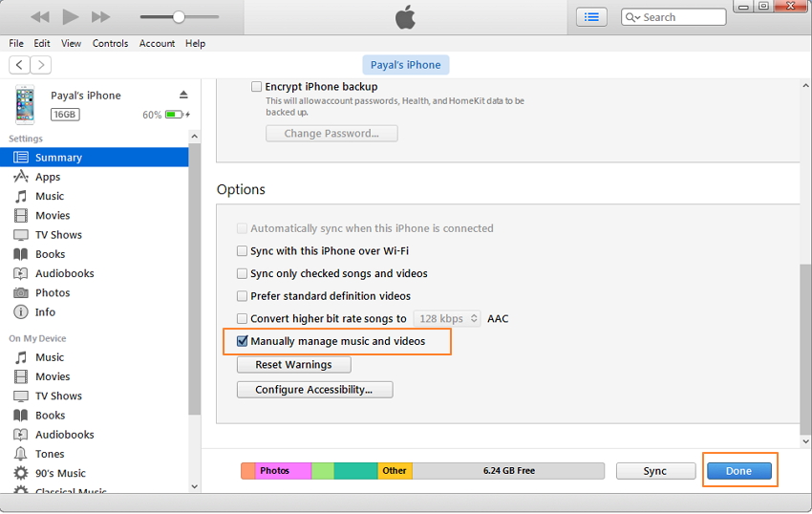
Task: Click the 90's Music playlist gear icon
Action: pyautogui.click(x=21, y=473)
